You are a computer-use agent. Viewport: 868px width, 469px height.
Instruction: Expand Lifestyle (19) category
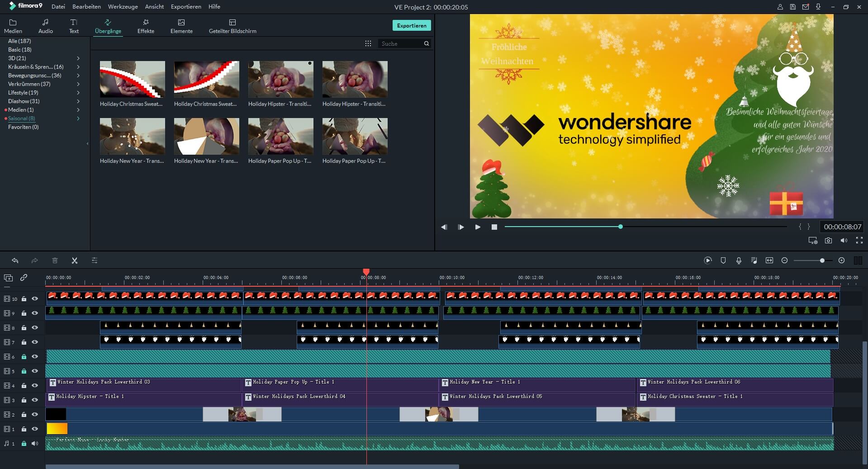point(78,93)
